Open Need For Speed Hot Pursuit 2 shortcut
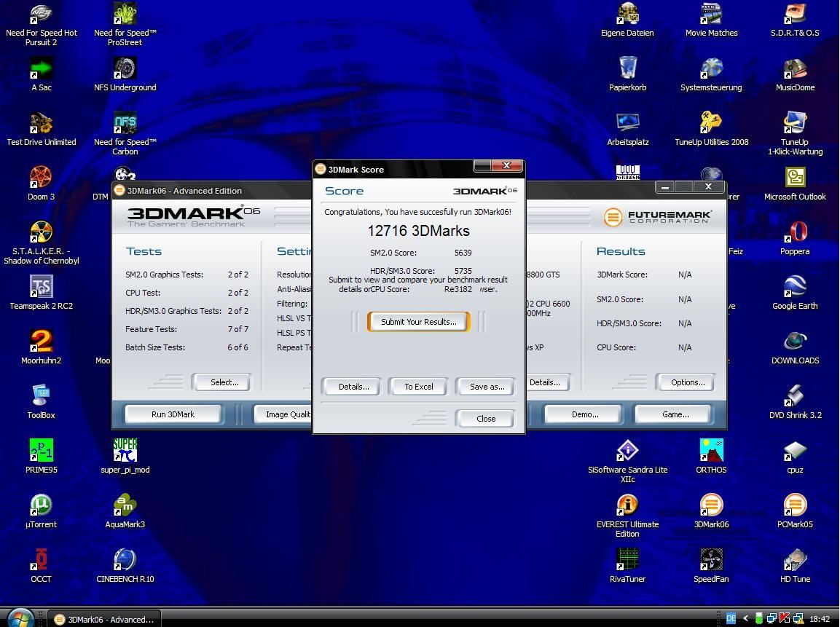 click(41, 24)
